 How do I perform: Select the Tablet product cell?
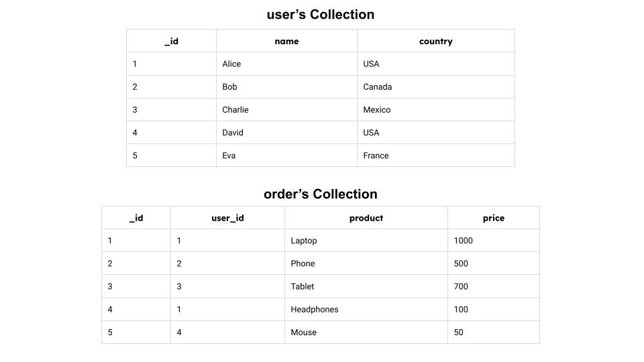366,286
